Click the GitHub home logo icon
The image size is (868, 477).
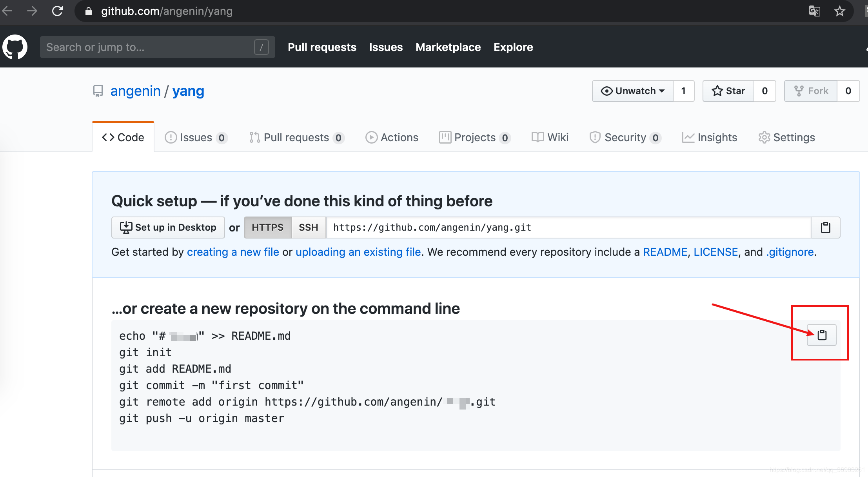[x=16, y=47]
